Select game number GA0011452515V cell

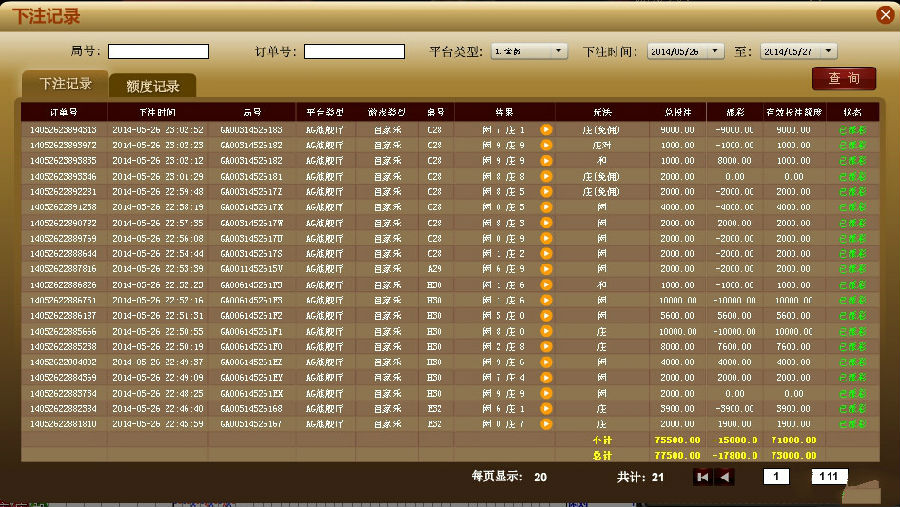click(251, 269)
